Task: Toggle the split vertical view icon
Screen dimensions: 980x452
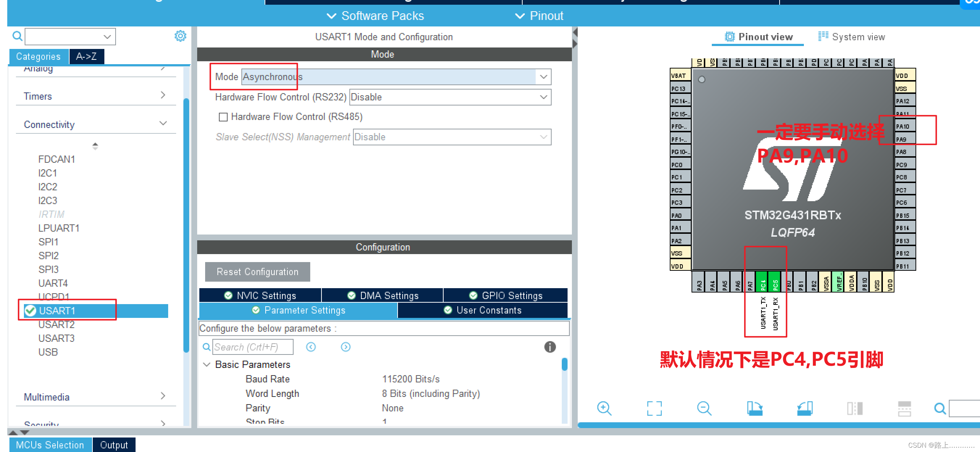Action: click(x=855, y=408)
